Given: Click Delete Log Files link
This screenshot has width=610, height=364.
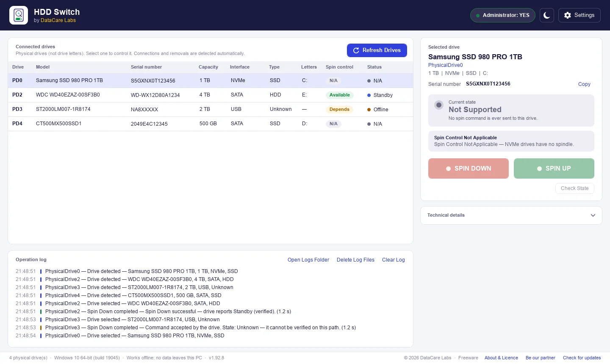Looking at the screenshot, I should [355, 260].
